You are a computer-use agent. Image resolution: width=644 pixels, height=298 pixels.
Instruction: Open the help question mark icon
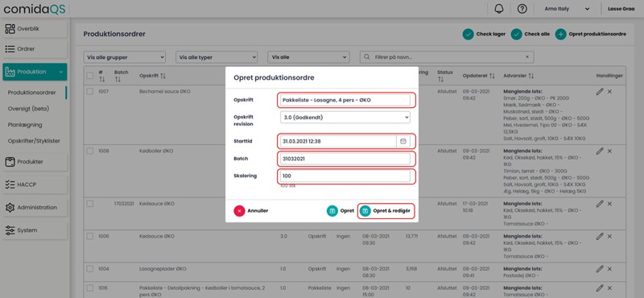pyautogui.click(x=522, y=9)
